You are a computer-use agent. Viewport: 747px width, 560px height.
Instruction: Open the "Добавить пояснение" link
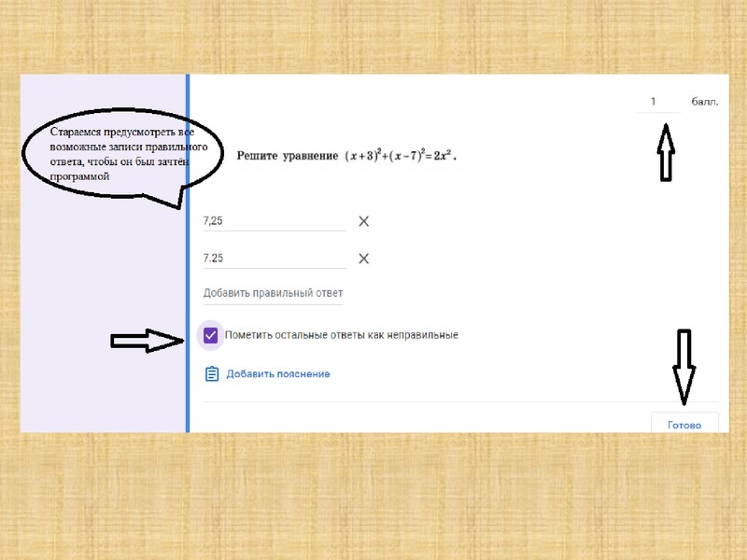click(277, 374)
